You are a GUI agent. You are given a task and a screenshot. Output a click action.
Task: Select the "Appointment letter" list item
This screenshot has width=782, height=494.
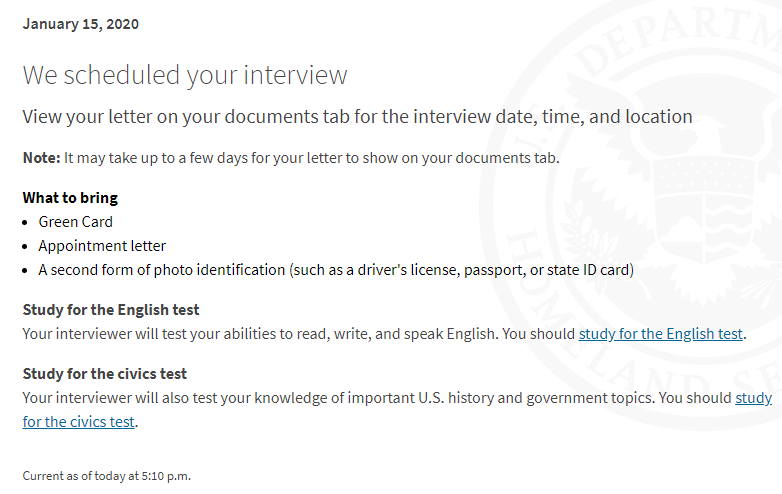tap(102, 246)
